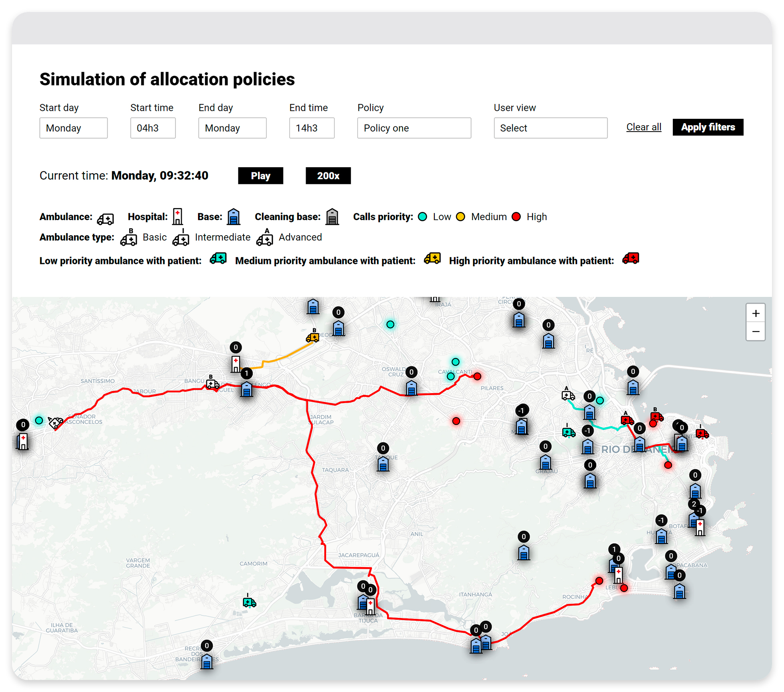Open the End day dropdown
This screenshot has height=692, width=784.
[232, 128]
